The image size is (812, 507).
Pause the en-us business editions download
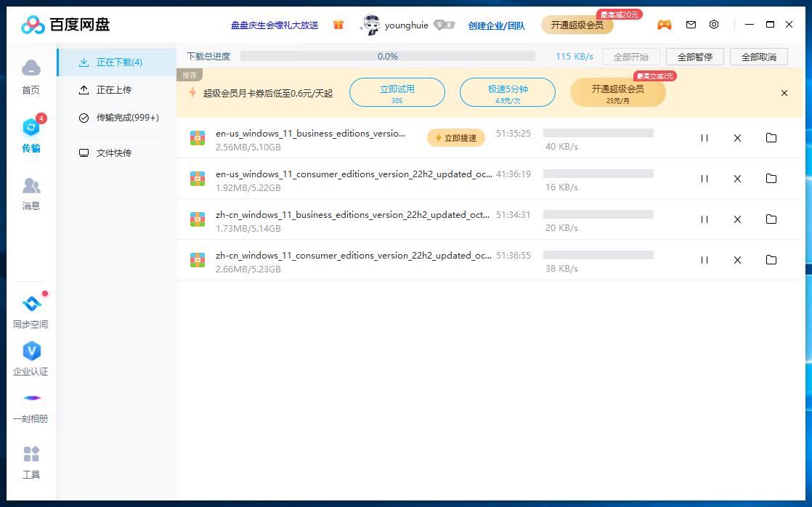[704, 138]
